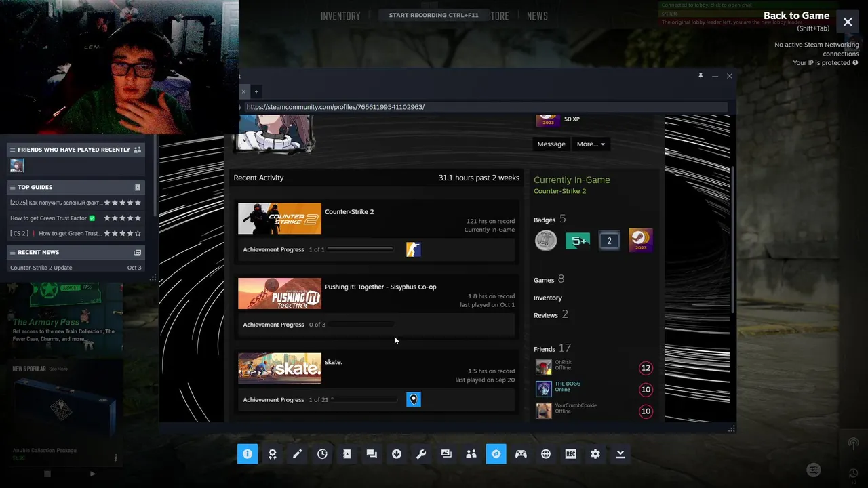Click Back to Game label
The width and height of the screenshot is (868, 488).
click(796, 16)
